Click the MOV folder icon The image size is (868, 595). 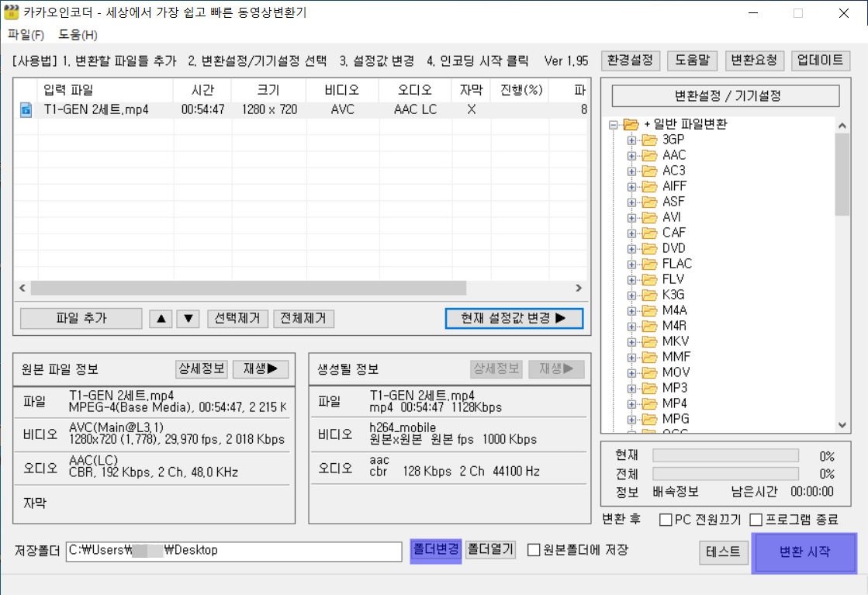click(x=649, y=372)
